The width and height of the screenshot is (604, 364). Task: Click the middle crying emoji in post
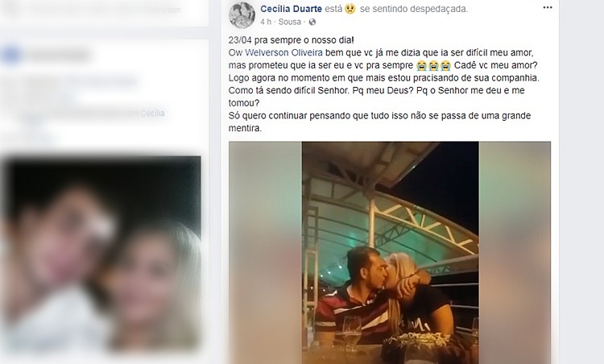coord(434,65)
